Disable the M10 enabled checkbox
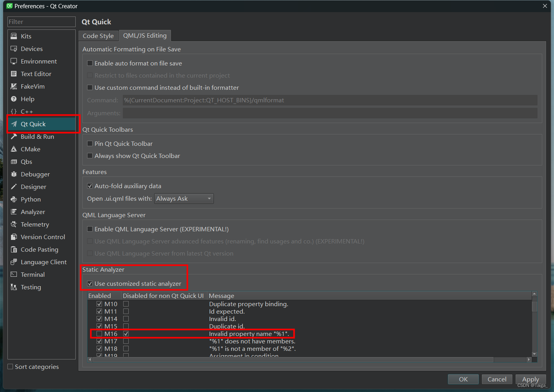This screenshot has width=554, height=392. pos(99,304)
